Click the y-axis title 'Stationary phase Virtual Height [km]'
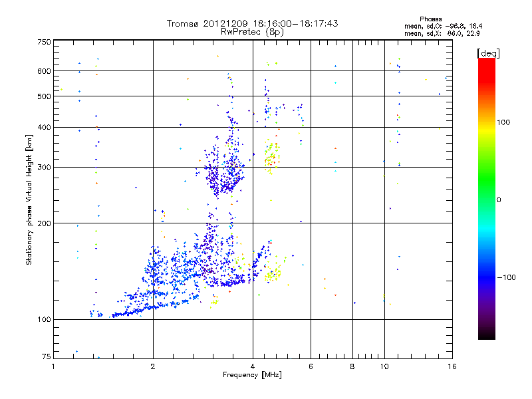The width and height of the screenshot is (532, 399). [x=29, y=199]
